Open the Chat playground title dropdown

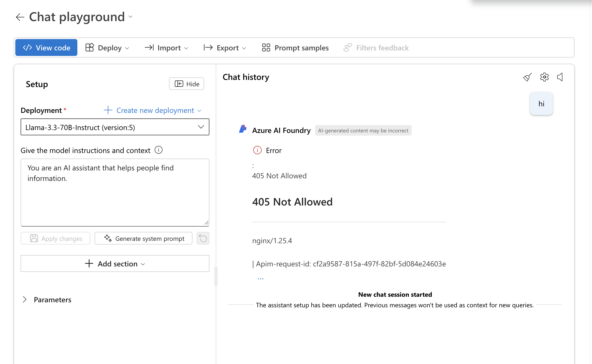(x=130, y=17)
